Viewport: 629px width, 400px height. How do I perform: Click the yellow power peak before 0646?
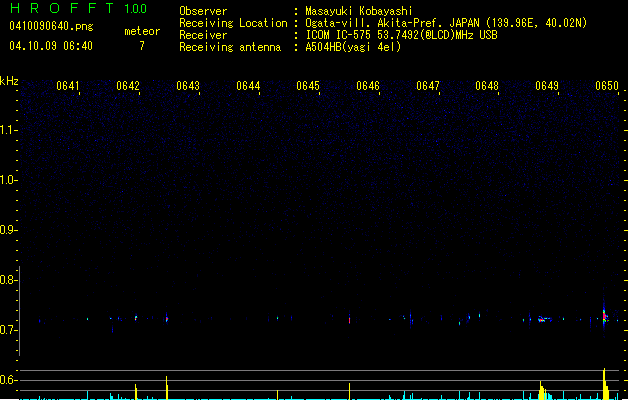click(349, 391)
